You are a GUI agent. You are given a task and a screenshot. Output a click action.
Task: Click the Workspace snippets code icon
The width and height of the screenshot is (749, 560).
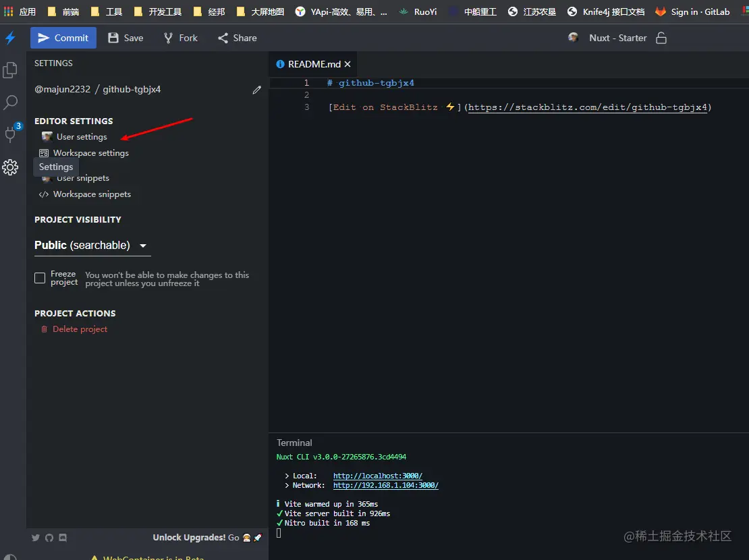click(43, 194)
